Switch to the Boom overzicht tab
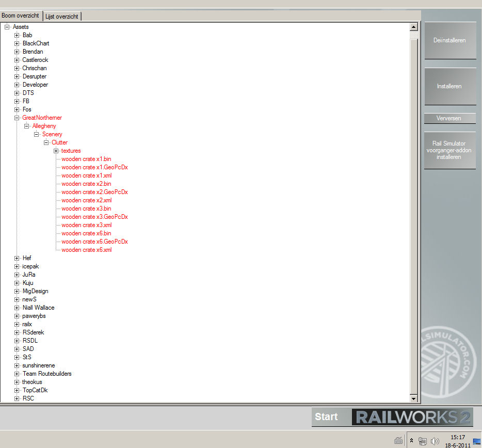 (21, 15)
